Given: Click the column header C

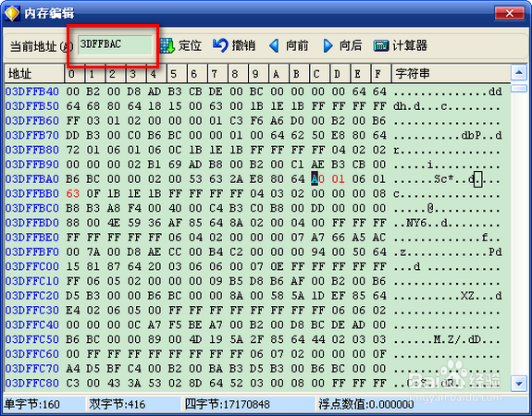Looking at the screenshot, I should pyautogui.click(x=319, y=73).
